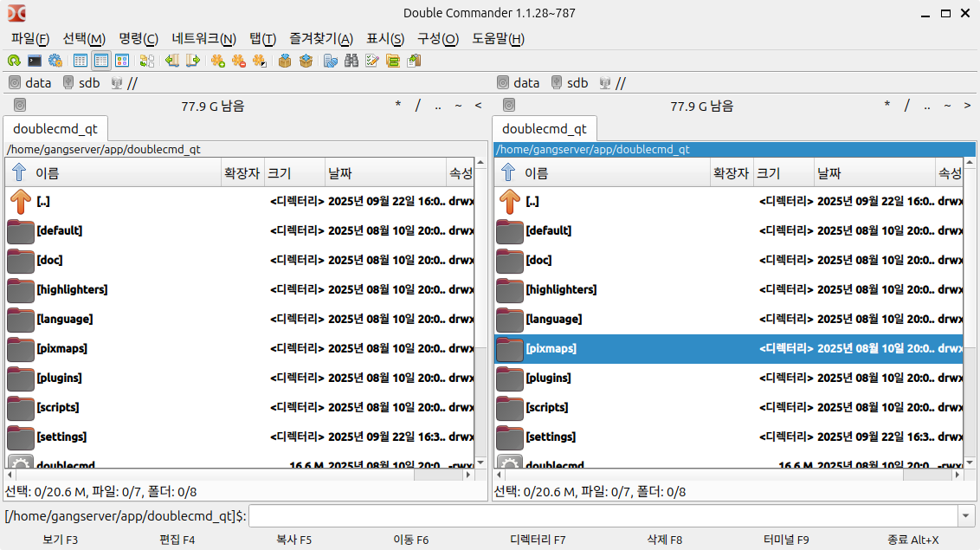Screen dimensions: 980x550
Task: Go to root directory in right panel
Action: (907, 106)
